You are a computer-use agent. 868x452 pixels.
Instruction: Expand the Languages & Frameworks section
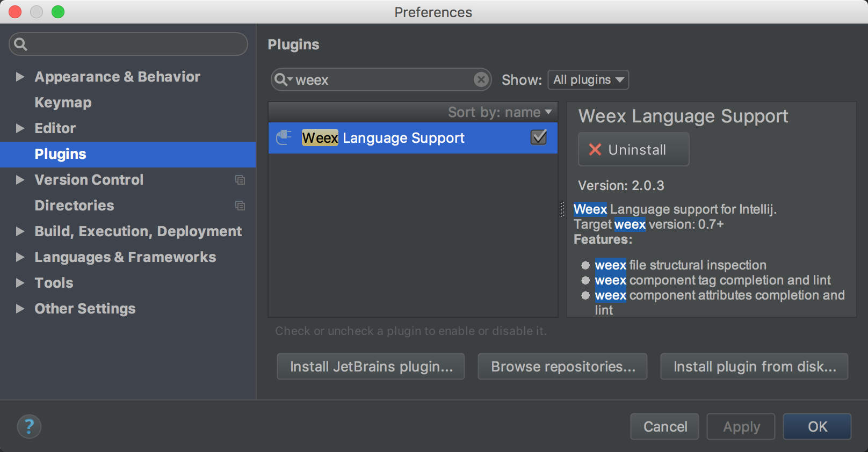20,257
